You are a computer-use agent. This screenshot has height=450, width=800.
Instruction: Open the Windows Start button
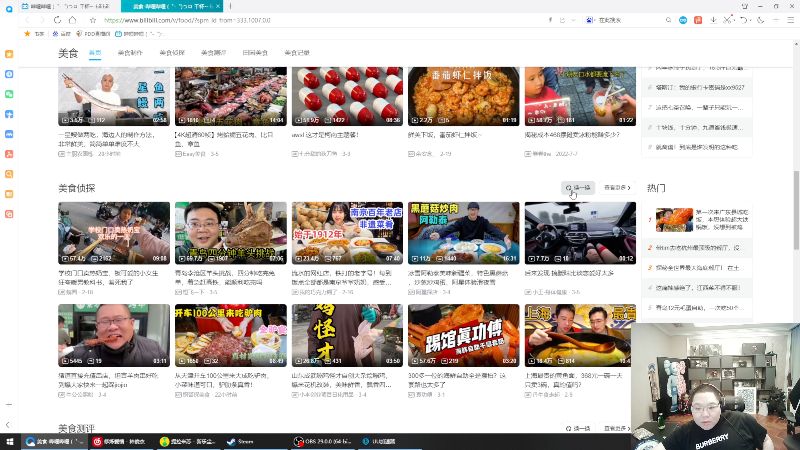point(10,441)
